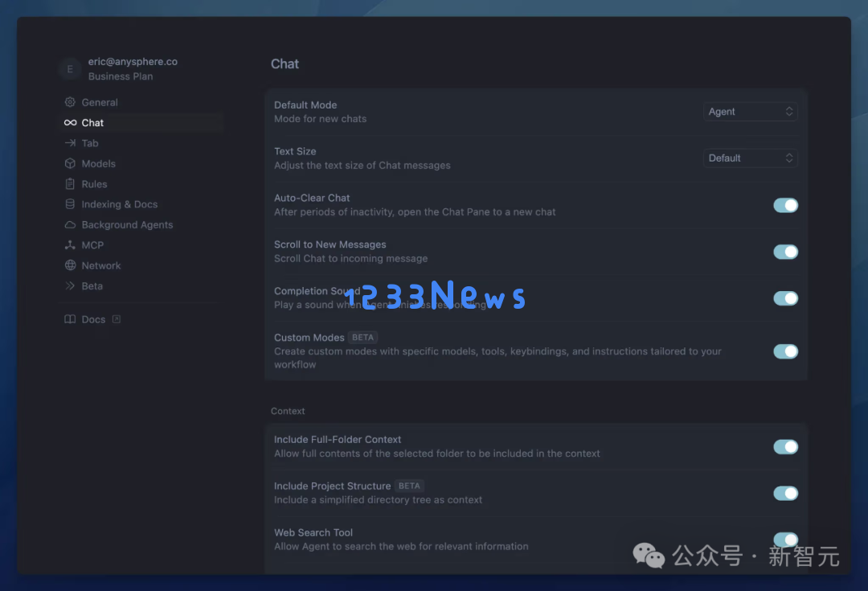Disable Scroll to New Messages switch
Screen dimensions: 868x591
[x=785, y=252]
